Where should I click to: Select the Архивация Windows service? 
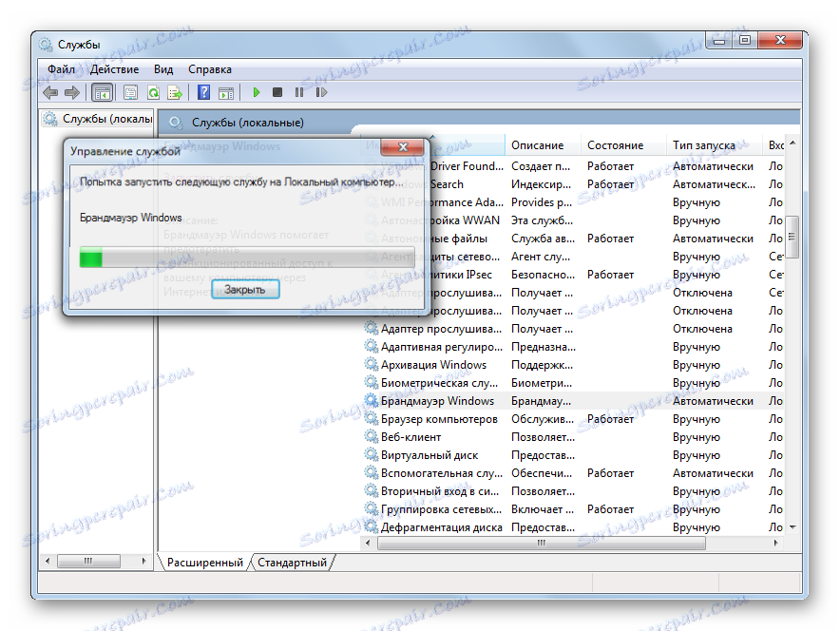(433, 365)
